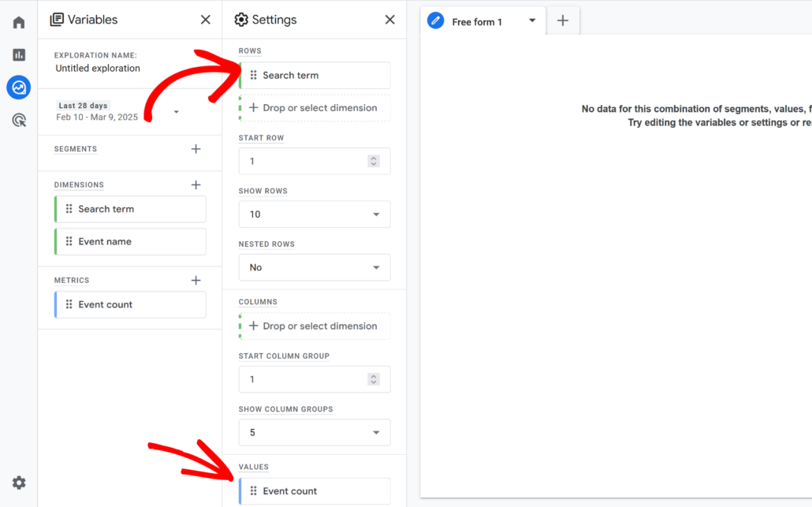This screenshot has width=812, height=507.
Task: Select the Explore icon in sidebar
Action: pyautogui.click(x=18, y=87)
